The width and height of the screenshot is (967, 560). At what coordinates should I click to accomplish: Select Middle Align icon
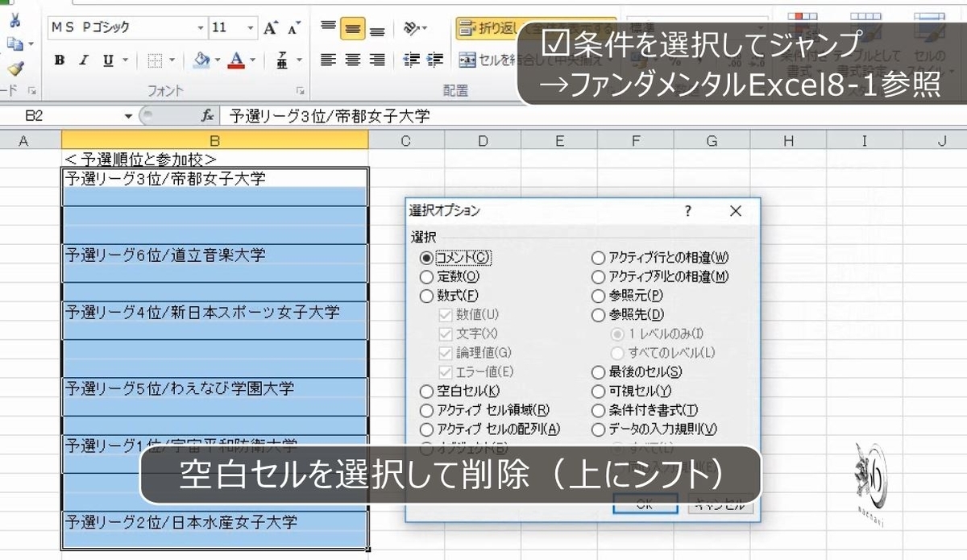(352, 27)
